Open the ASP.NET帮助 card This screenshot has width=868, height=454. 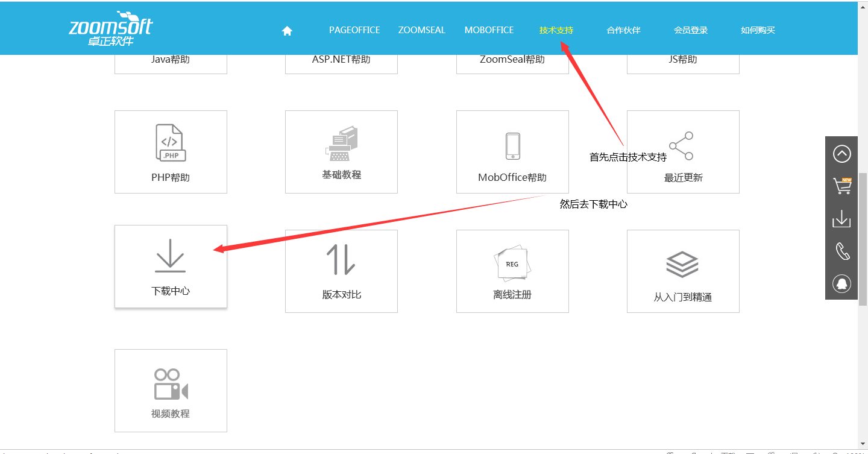(x=341, y=64)
